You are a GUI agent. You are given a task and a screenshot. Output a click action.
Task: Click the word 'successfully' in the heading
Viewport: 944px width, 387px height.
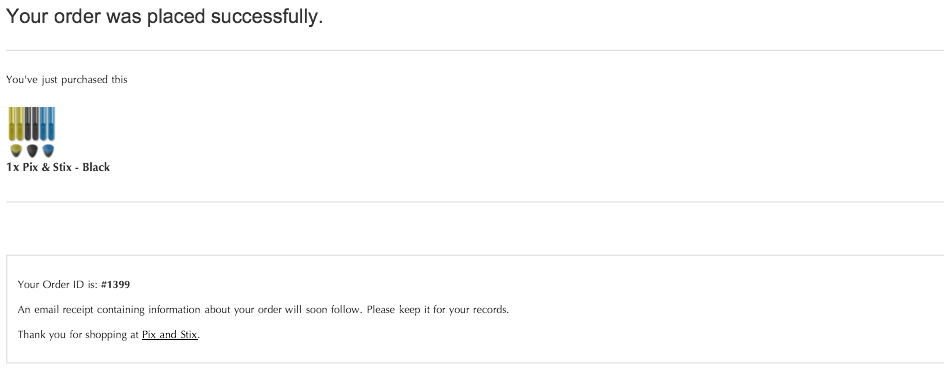point(267,17)
